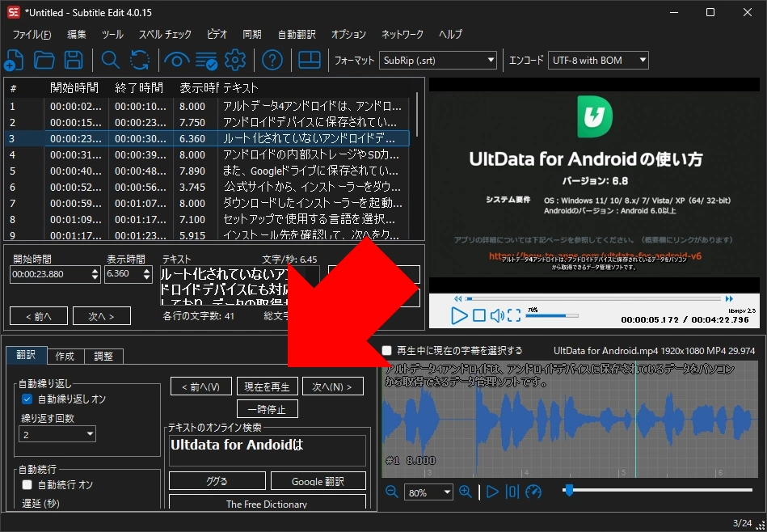Rewind video with double-left arrows
Screen dimensions: 767x532
tap(457, 298)
